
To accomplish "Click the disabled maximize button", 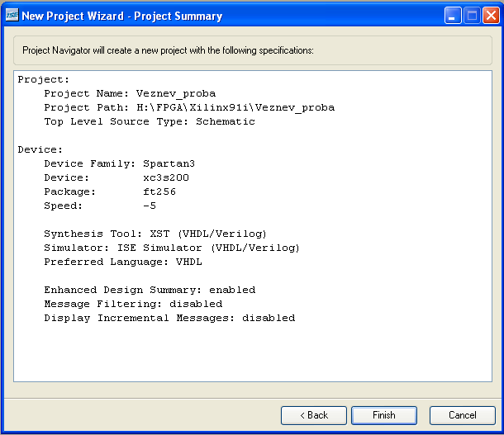I will [x=472, y=16].
